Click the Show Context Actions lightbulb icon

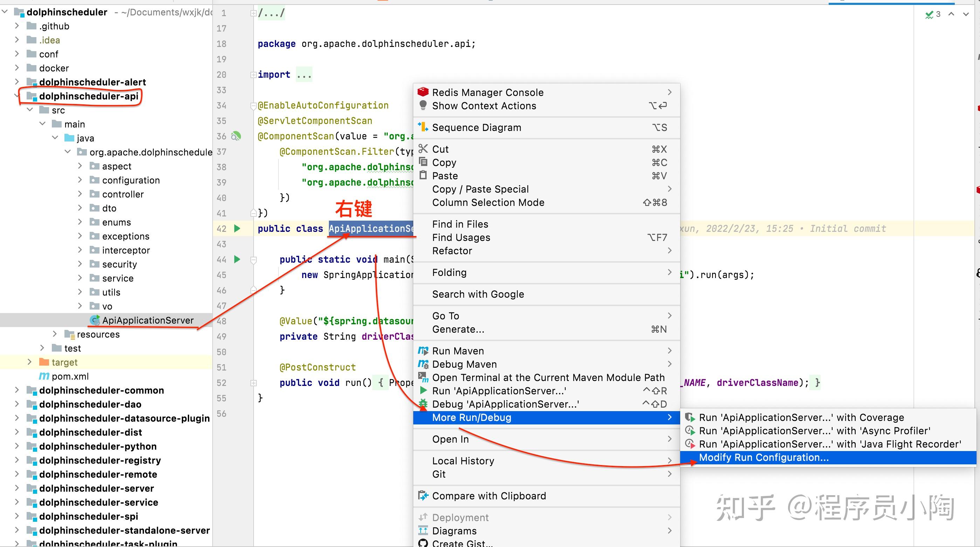click(x=423, y=105)
